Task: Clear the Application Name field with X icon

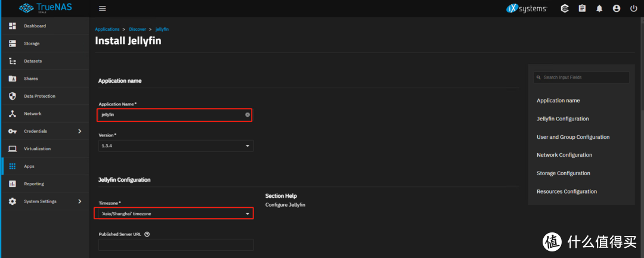Action: (247, 114)
